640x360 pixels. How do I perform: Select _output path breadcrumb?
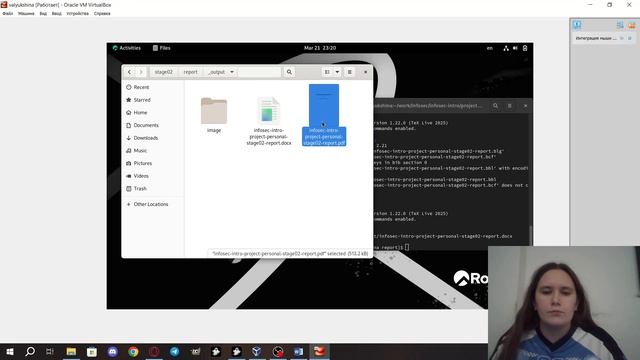pyautogui.click(x=217, y=72)
